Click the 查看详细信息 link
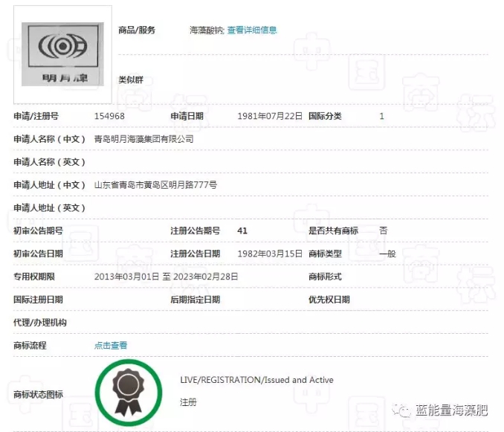The image size is (504, 432). [x=252, y=30]
